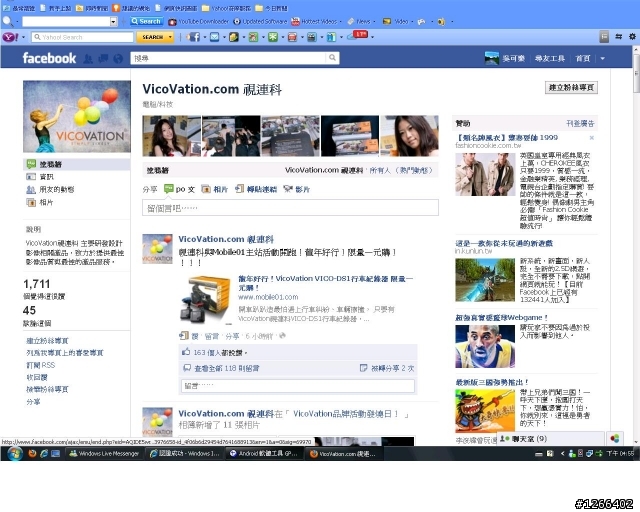Launch Firefox from quick launch
Viewport: 640px width, 512px height.
[x=32, y=454]
